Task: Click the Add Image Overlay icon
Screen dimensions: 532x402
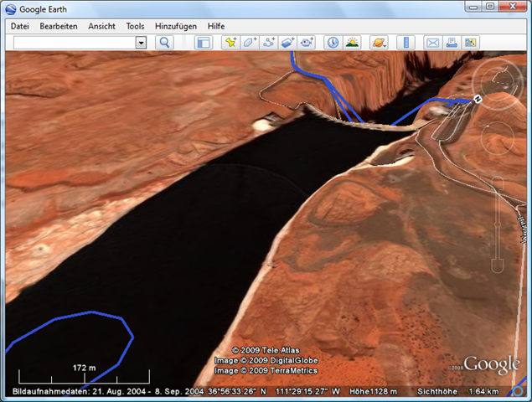Action: [288, 42]
